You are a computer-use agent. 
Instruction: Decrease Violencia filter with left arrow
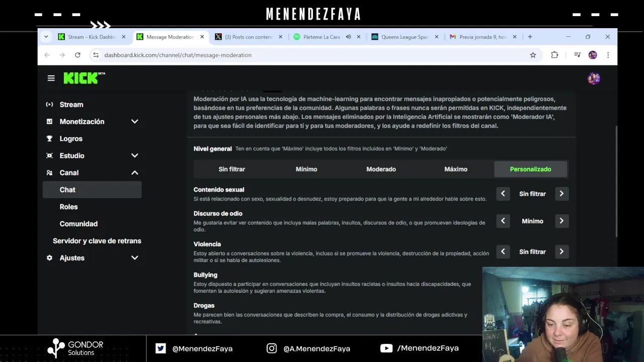tap(503, 252)
